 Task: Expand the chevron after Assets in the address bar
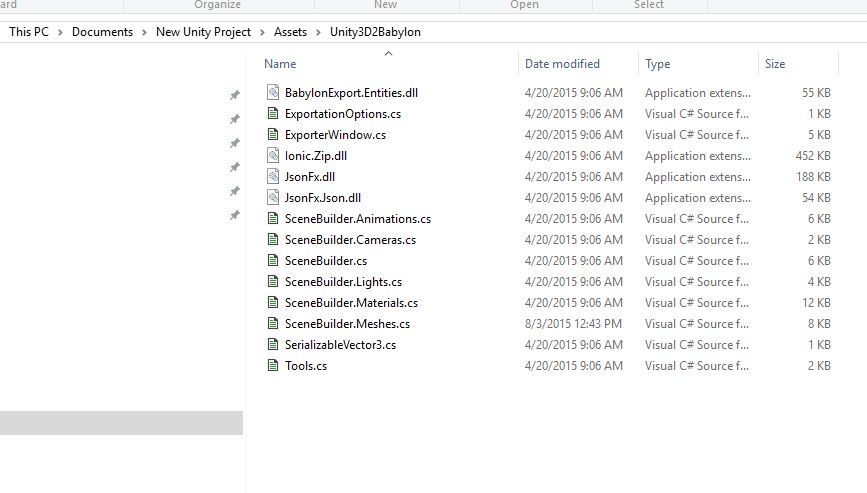318,32
